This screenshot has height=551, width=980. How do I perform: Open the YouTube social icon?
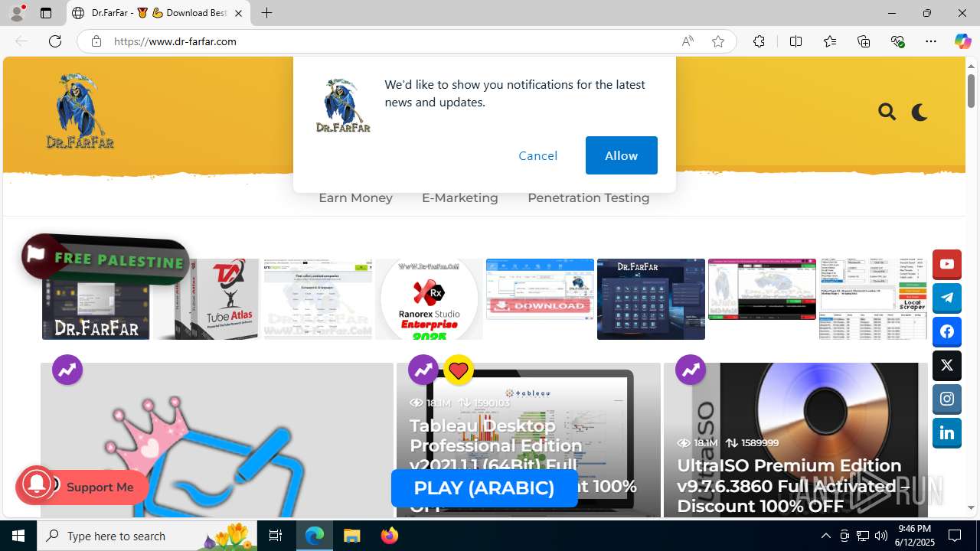947,264
